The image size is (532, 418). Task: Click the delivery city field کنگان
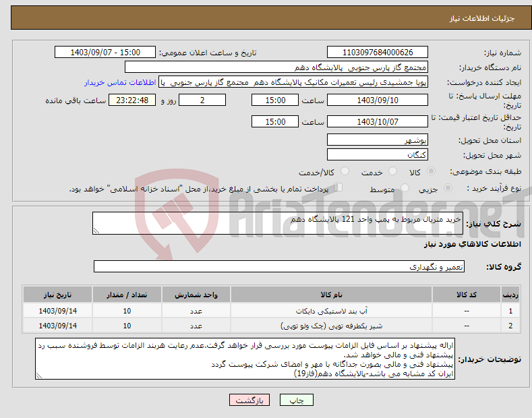pos(378,154)
